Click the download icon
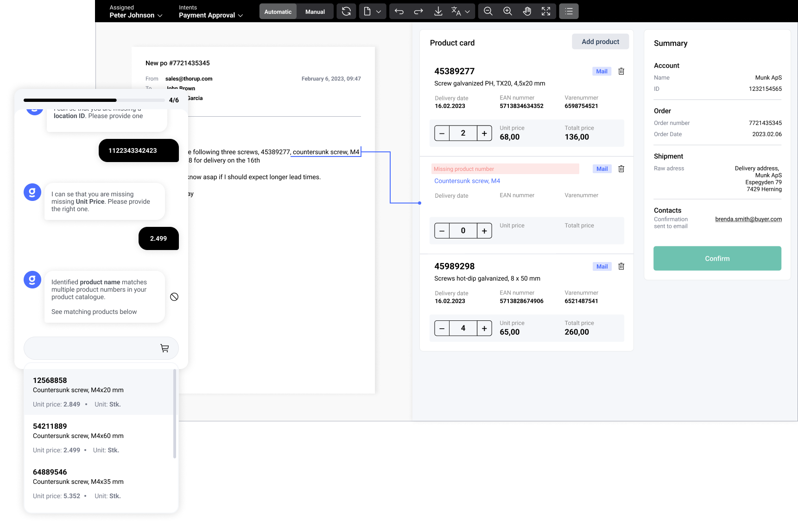This screenshot has height=532, width=798. tap(438, 12)
